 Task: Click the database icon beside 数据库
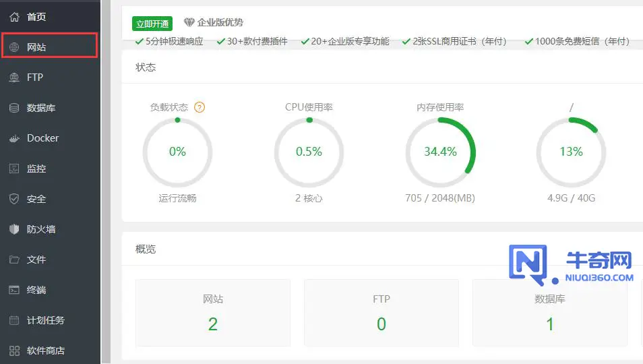(14, 108)
